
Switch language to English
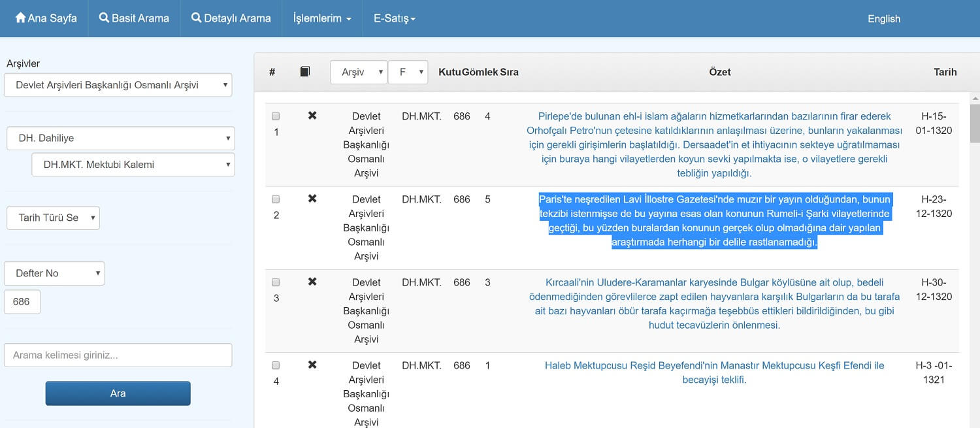[x=883, y=18]
